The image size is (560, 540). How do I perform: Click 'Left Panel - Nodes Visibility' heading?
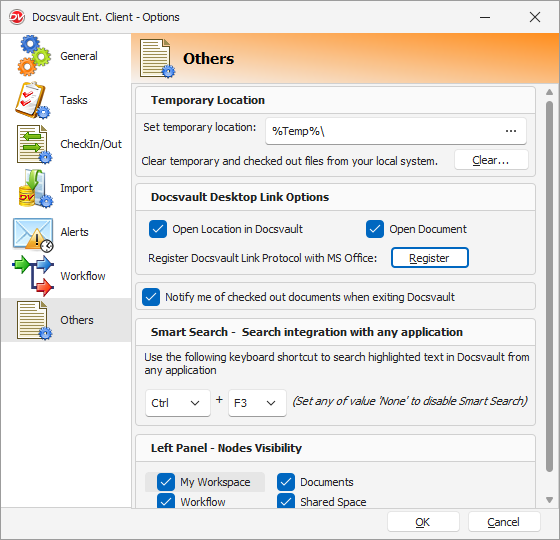click(x=226, y=448)
